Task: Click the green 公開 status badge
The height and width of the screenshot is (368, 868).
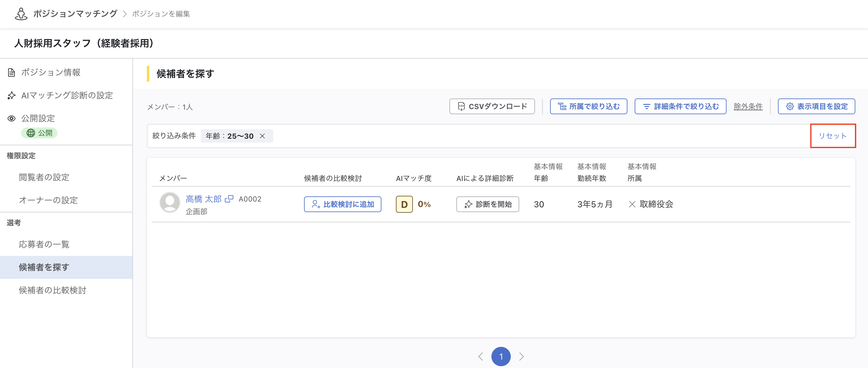Action: coord(39,133)
